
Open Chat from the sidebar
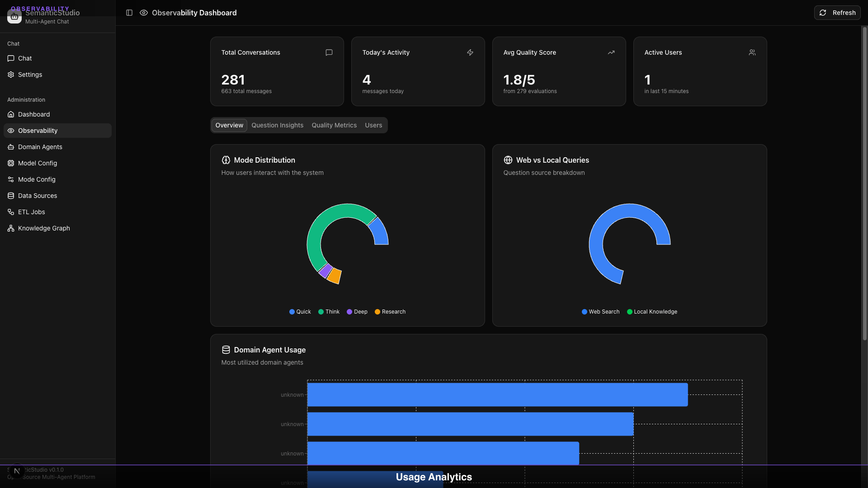click(x=25, y=58)
